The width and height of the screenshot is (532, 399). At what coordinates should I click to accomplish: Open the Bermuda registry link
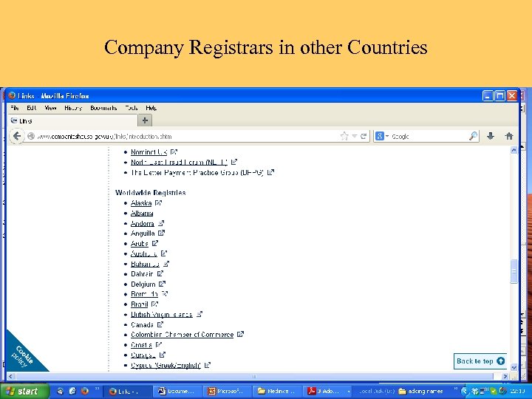pyautogui.click(x=145, y=294)
